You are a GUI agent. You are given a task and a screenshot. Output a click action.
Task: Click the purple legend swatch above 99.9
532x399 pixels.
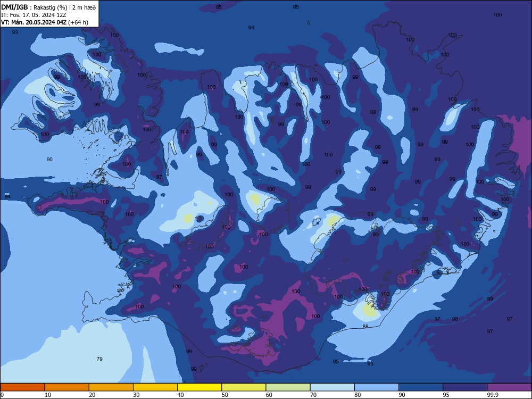click(509, 387)
